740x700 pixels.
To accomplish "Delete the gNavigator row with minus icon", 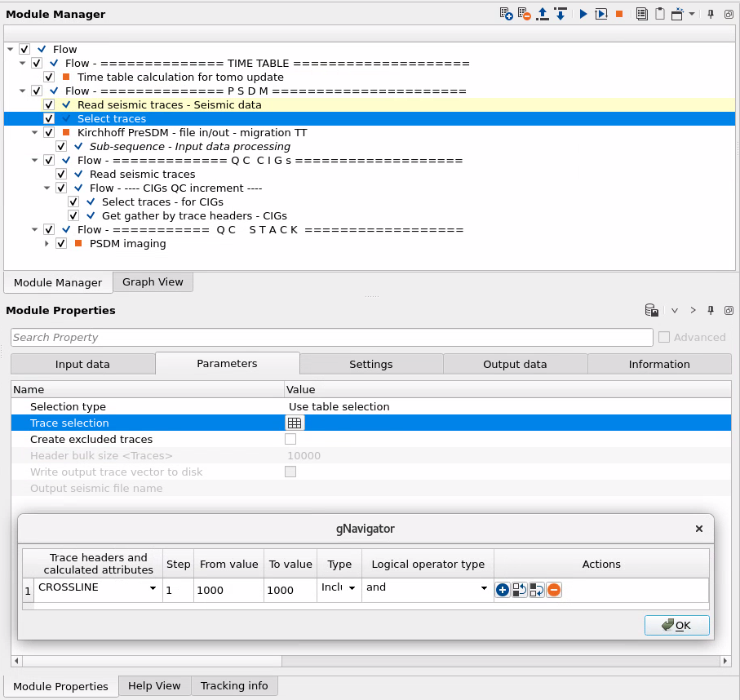I will pos(553,589).
